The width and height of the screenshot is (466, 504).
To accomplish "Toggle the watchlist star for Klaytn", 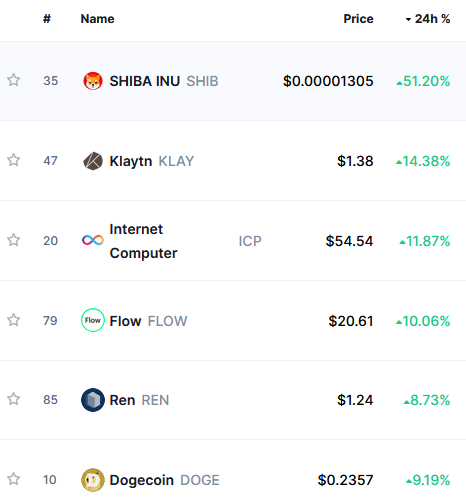I will 14,160.
